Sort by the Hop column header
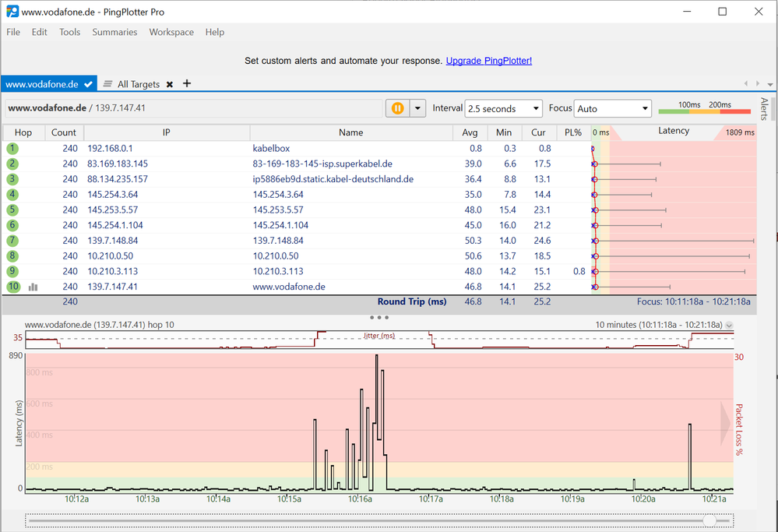Viewport: 778px width, 532px height. pyautogui.click(x=23, y=132)
